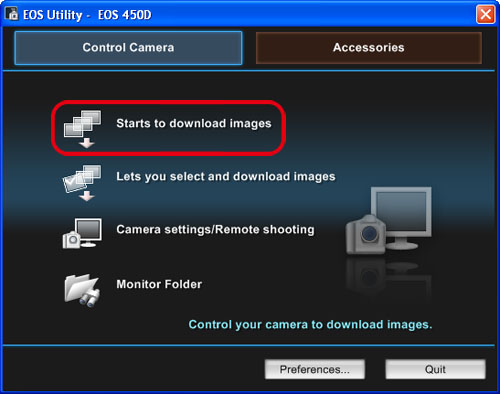Click the Monitor Folder binoculars icon
This screenshot has width=500, height=394.
click(x=82, y=290)
